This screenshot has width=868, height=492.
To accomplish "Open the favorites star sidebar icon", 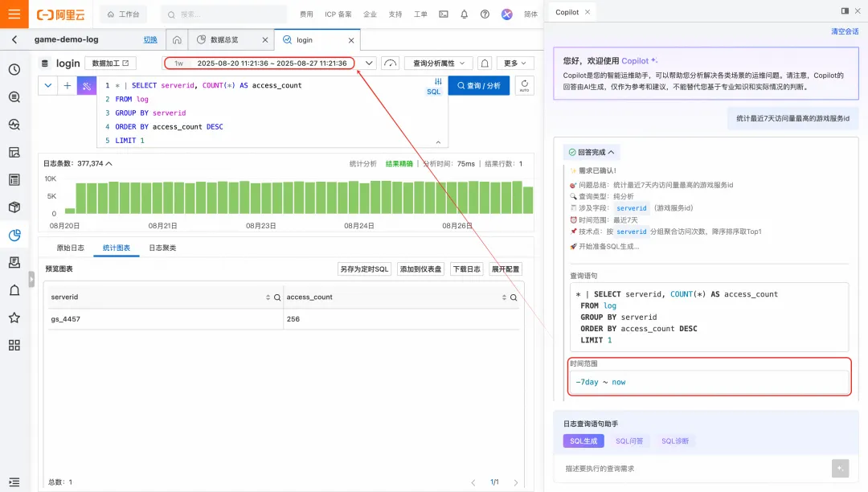I will point(14,318).
